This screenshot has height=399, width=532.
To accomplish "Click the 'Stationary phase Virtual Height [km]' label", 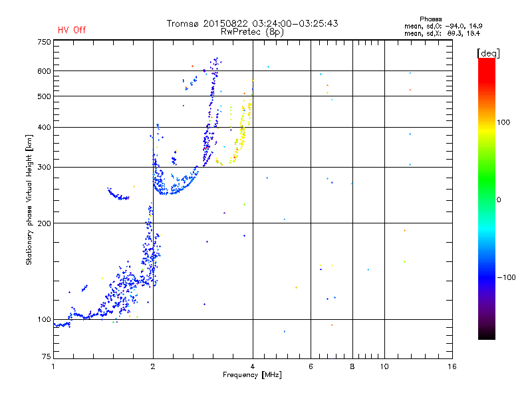I will (x=29, y=199).
